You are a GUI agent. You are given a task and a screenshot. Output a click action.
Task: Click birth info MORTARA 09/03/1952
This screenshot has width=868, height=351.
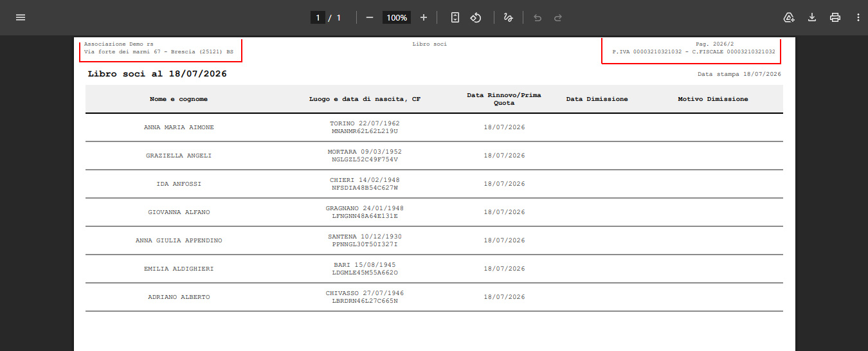(x=365, y=152)
